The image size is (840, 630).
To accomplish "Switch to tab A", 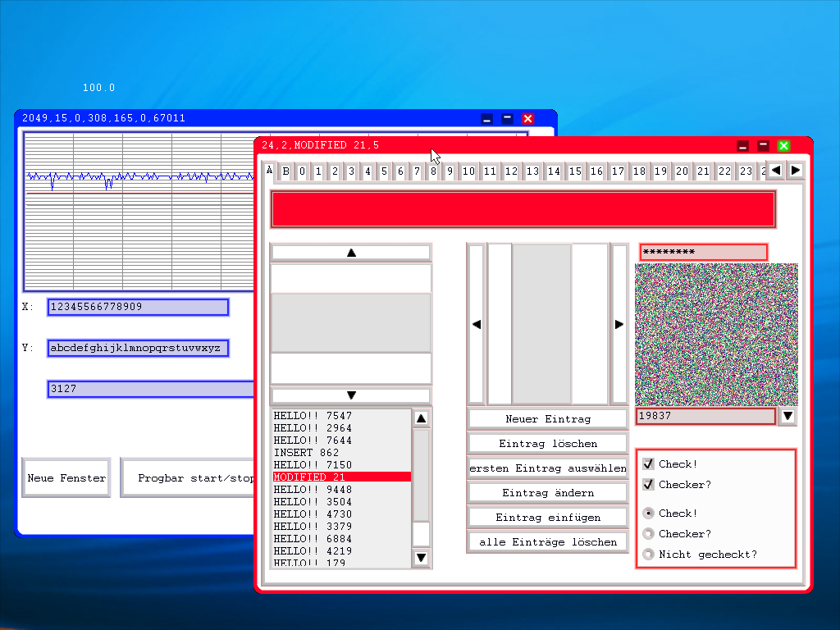I will point(269,171).
